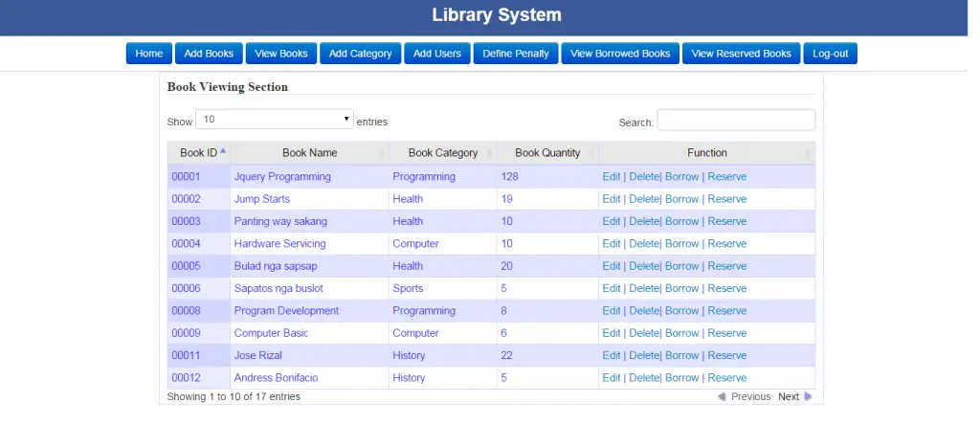
Task: Borrow the Hardware Servicing book
Action: 681,244
